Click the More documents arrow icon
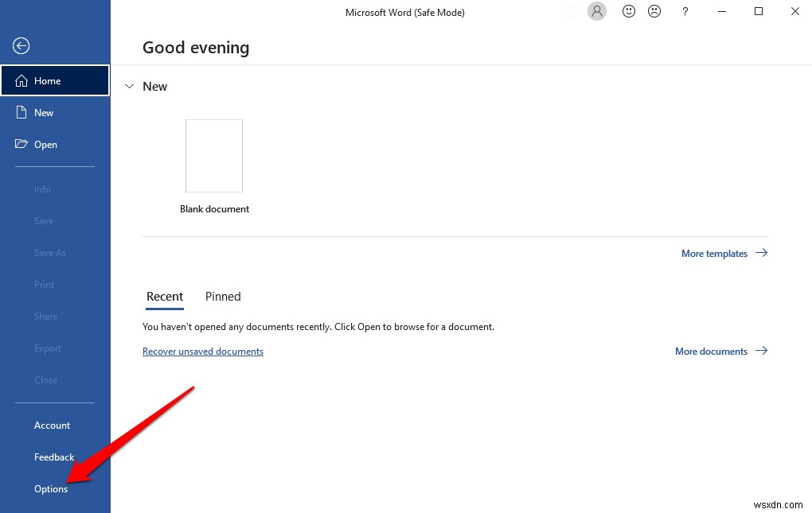Viewport: 812px width, 513px height. [x=761, y=351]
